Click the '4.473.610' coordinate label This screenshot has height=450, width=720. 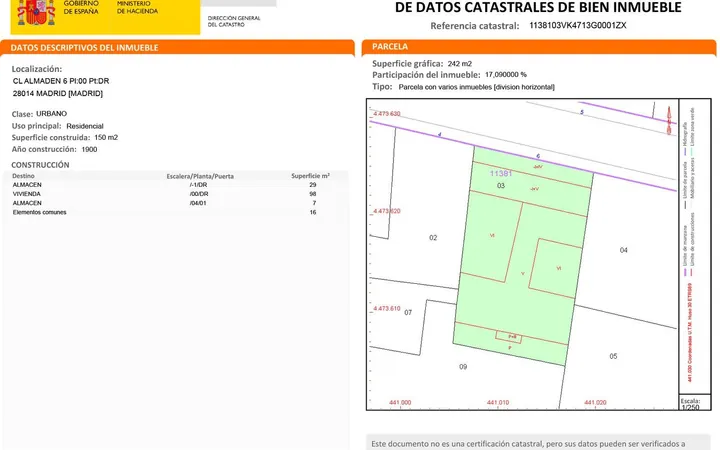[x=387, y=309]
